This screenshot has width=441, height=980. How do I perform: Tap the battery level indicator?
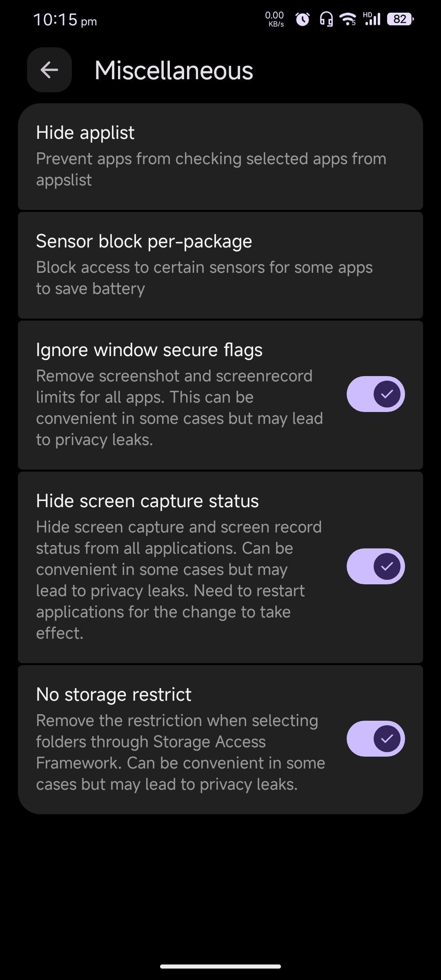pyautogui.click(x=400, y=19)
